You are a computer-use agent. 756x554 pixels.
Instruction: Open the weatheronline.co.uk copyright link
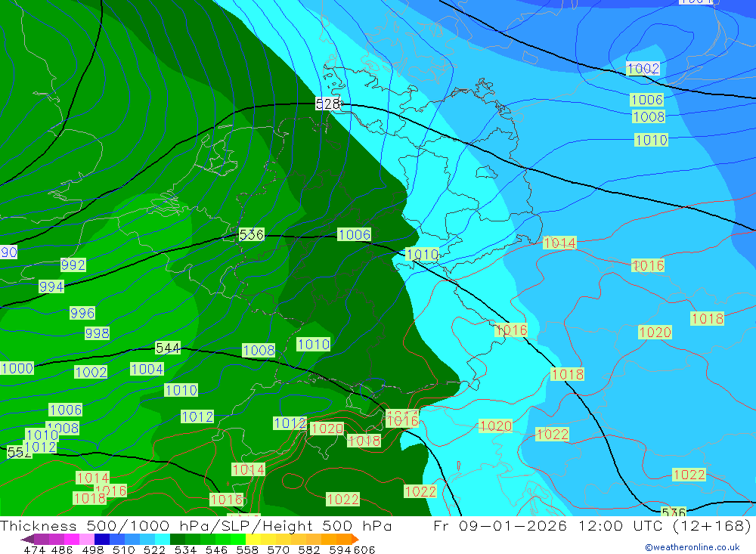(x=692, y=547)
